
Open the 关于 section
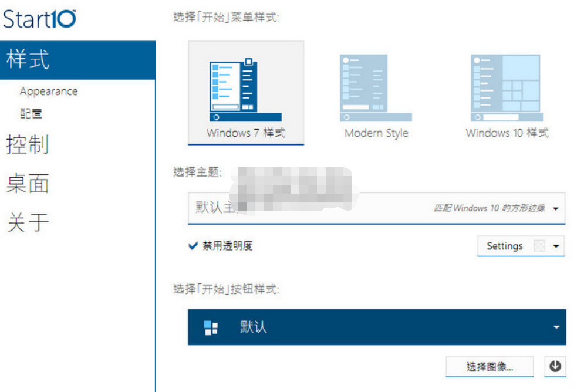(x=28, y=222)
